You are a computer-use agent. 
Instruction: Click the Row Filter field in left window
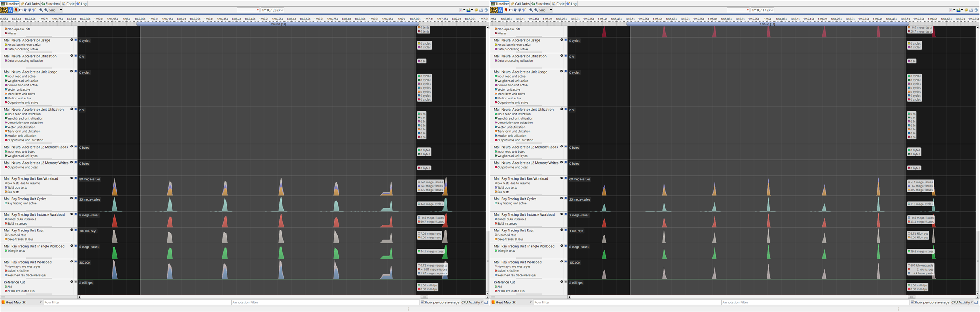coord(137,302)
